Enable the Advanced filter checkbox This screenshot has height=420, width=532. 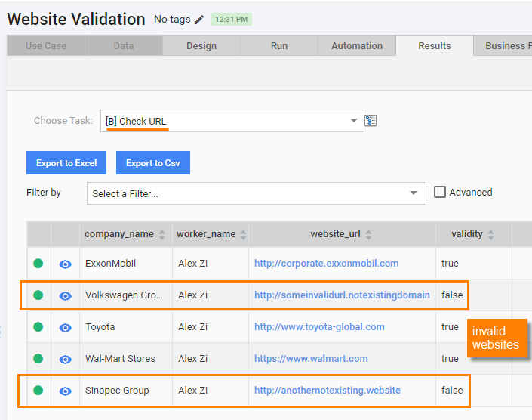(x=440, y=192)
